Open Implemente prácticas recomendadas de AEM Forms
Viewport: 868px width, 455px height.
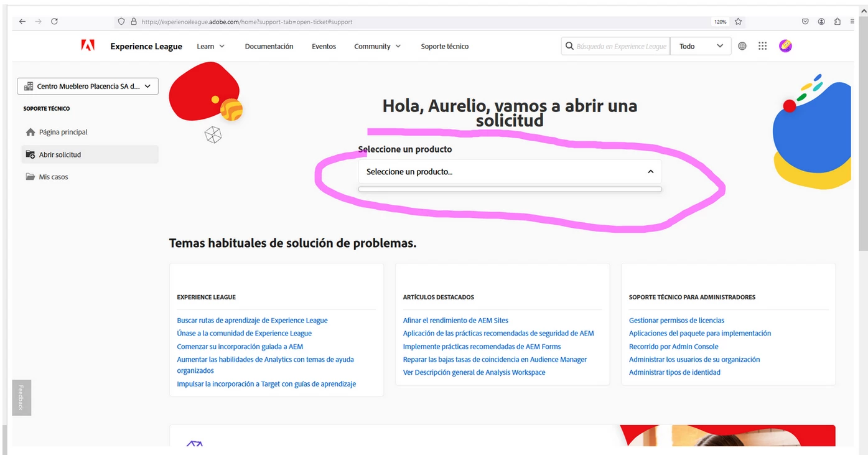pyautogui.click(x=482, y=347)
